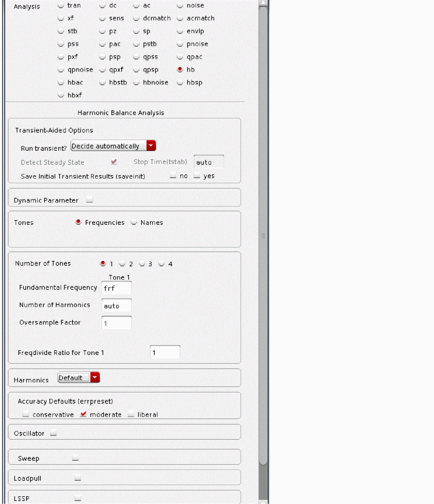Image resolution: width=434 pixels, height=504 pixels.
Task: Toggle the Sweep checkbox
Action: tap(75, 458)
